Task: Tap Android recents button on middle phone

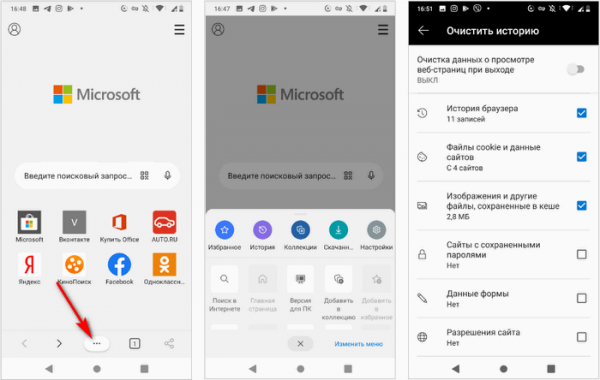Action: click(x=348, y=369)
